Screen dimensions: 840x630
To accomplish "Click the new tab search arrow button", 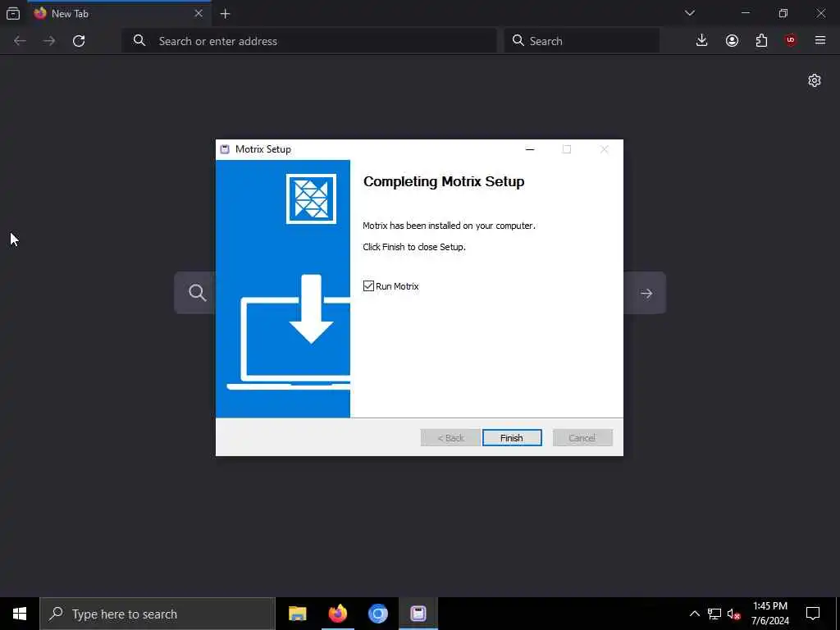I will (646, 293).
